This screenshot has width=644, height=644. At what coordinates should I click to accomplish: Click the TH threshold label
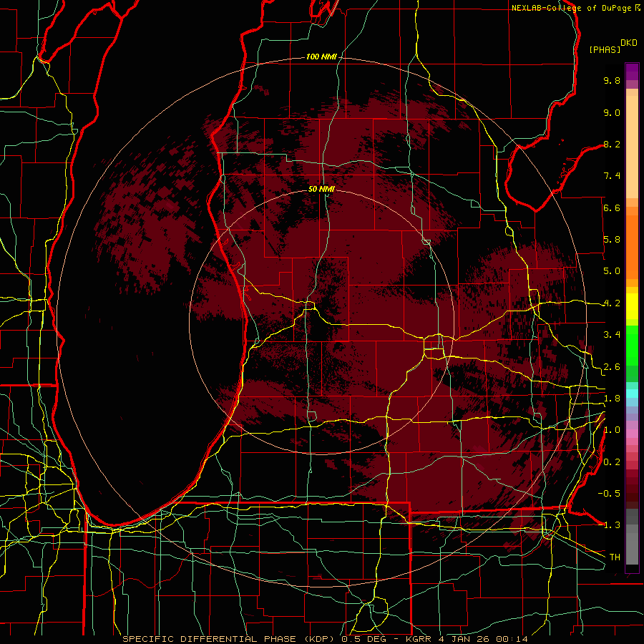tap(615, 557)
